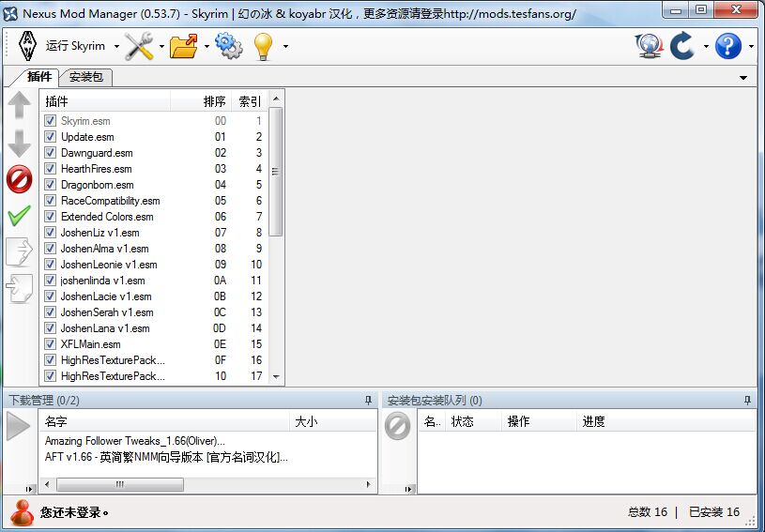Select the AFT v1.66 NMM download row
Screen dimensions: 765x532
coord(166,457)
